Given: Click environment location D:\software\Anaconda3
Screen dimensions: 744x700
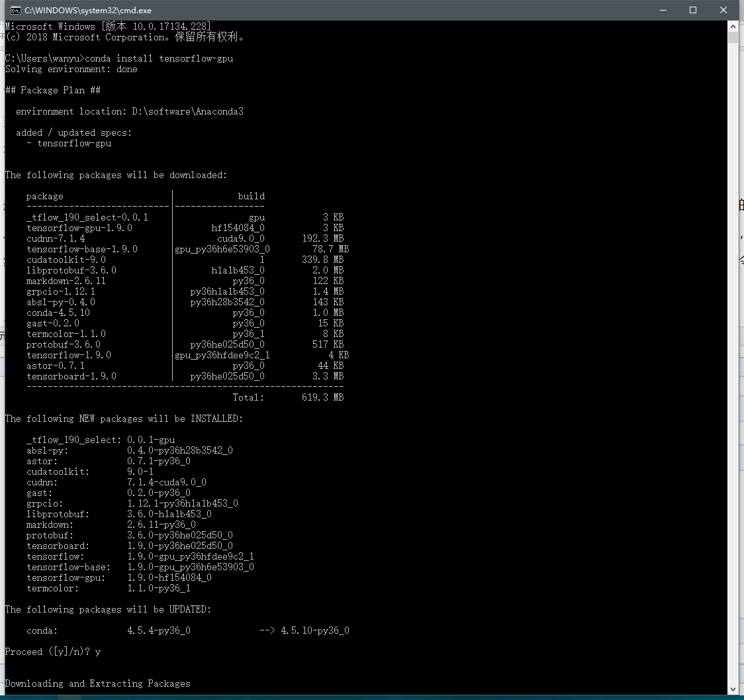Looking at the screenshot, I should [187, 111].
